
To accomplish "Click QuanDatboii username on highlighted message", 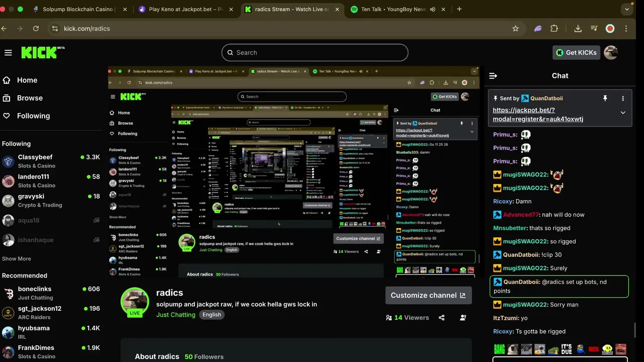I will pyautogui.click(x=521, y=282).
